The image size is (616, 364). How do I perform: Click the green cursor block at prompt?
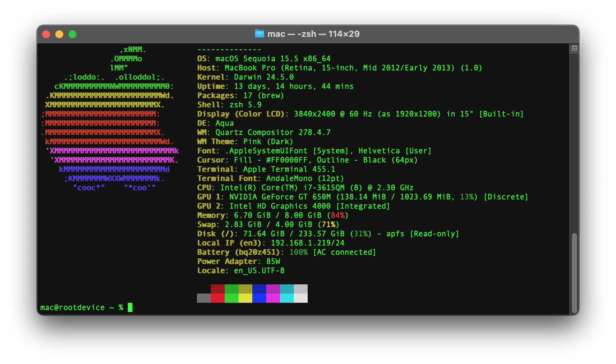(130, 307)
